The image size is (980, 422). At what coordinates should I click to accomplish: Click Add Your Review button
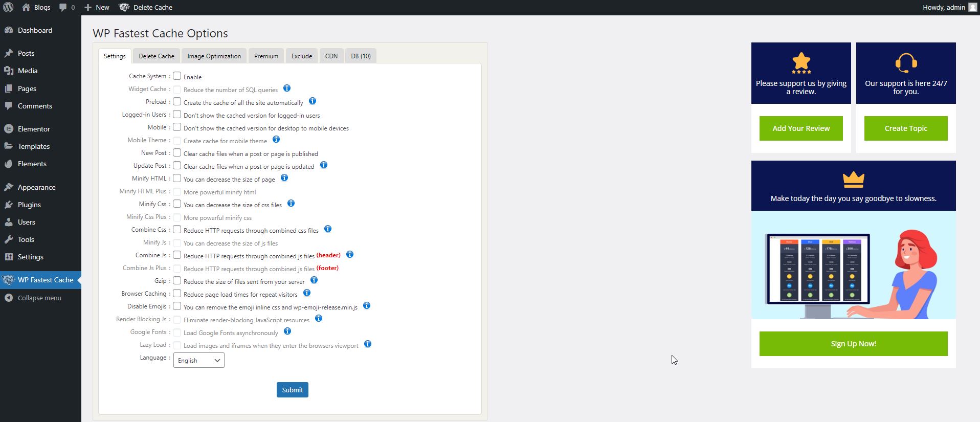801,128
